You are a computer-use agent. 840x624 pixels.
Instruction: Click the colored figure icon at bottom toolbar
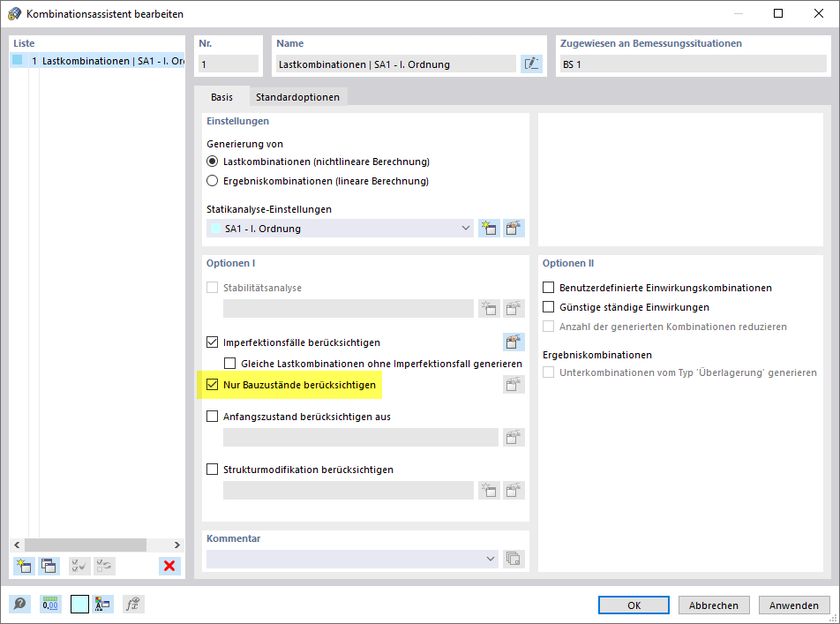coord(101,605)
